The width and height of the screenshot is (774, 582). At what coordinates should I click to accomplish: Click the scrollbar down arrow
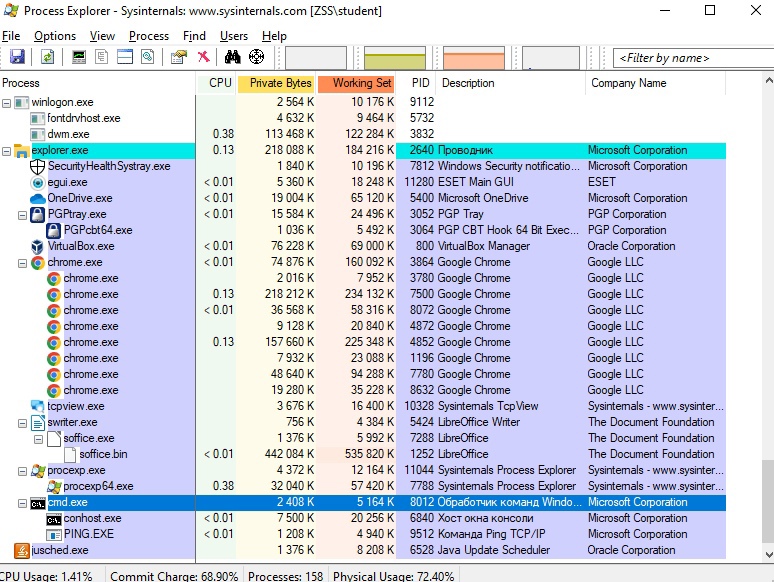tap(768, 554)
